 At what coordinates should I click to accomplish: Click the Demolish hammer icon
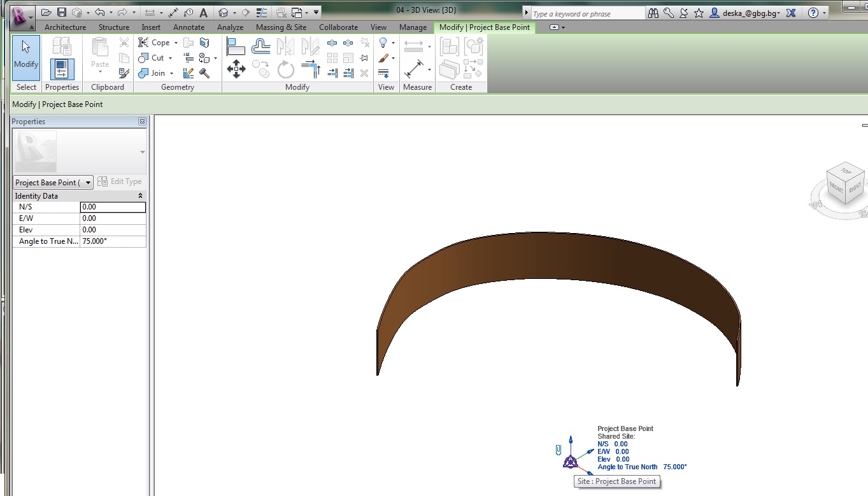click(204, 73)
